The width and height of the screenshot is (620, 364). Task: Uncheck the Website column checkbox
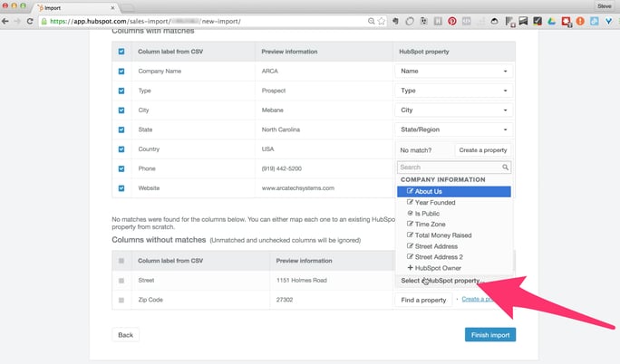tap(121, 188)
